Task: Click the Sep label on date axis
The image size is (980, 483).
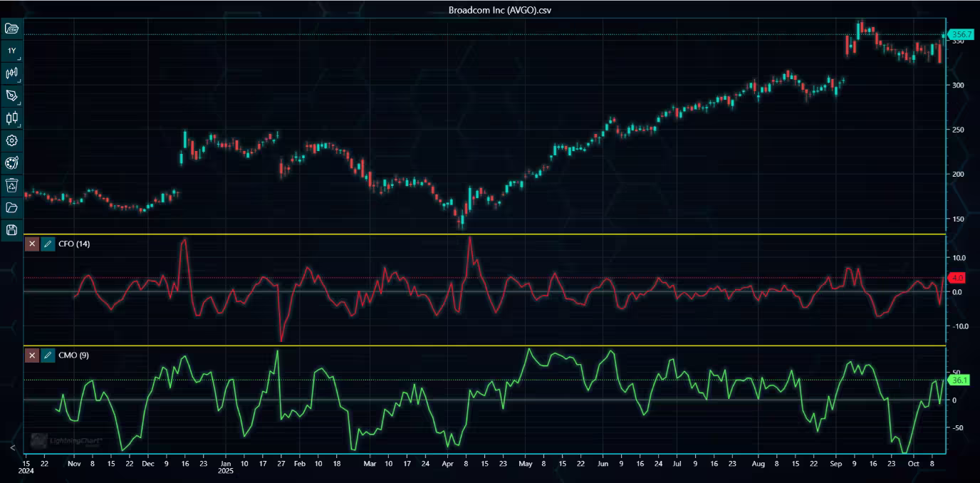Action: (x=835, y=463)
